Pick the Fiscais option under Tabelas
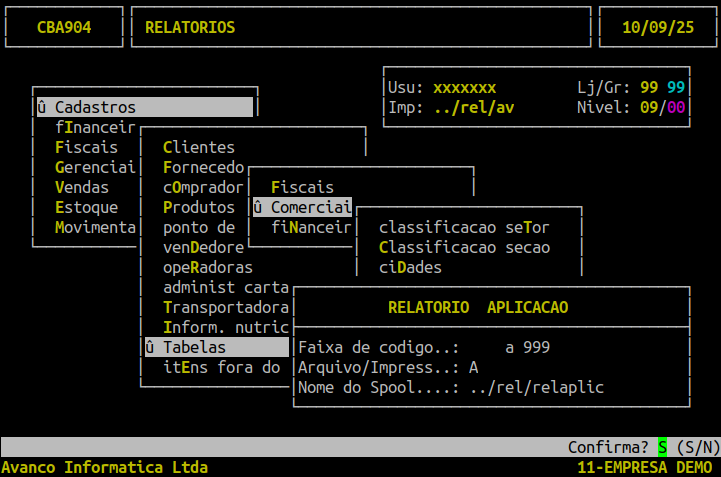This screenshot has height=477, width=721. (302, 187)
